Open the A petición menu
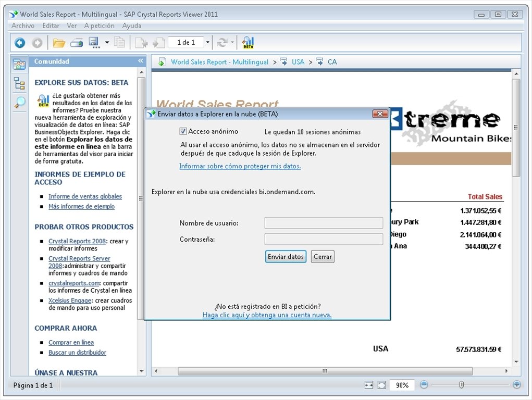Screen dimensions: 532x400 100,26
